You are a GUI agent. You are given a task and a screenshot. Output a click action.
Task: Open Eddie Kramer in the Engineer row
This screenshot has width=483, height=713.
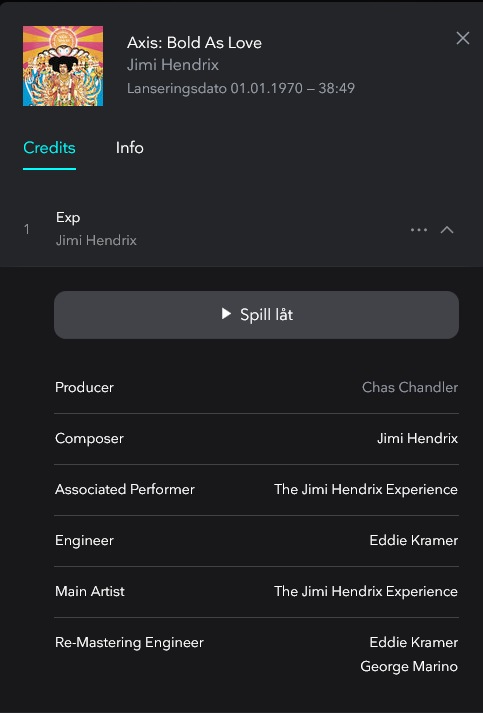coord(414,540)
